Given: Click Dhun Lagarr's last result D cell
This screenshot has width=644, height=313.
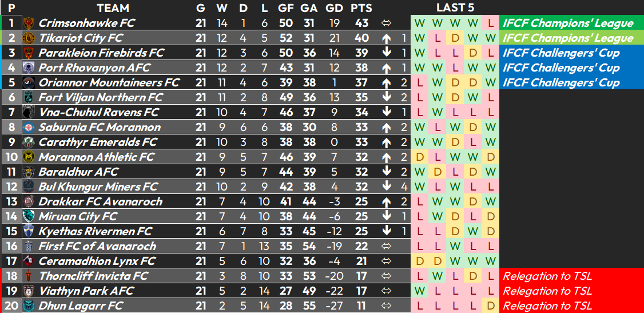Looking at the screenshot, I should click(x=490, y=306).
